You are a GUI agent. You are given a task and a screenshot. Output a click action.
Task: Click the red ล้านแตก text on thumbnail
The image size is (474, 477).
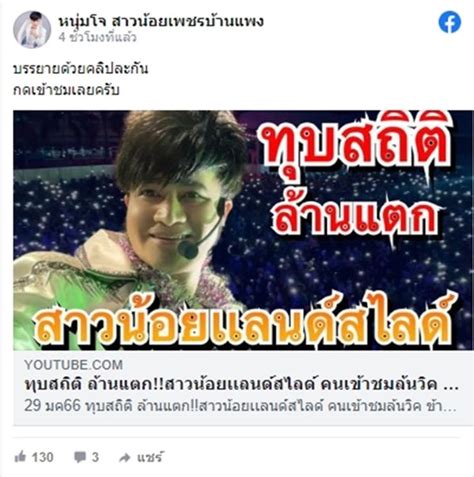tap(355, 216)
